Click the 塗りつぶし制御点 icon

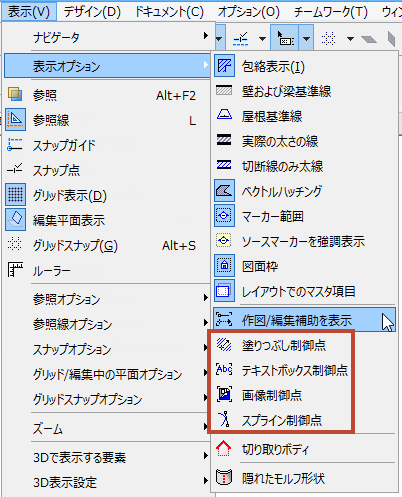click(x=224, y=345)
